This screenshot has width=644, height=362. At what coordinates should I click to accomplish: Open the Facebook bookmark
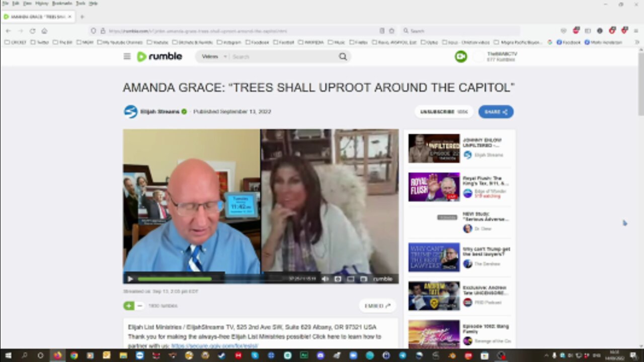(569, 43)
